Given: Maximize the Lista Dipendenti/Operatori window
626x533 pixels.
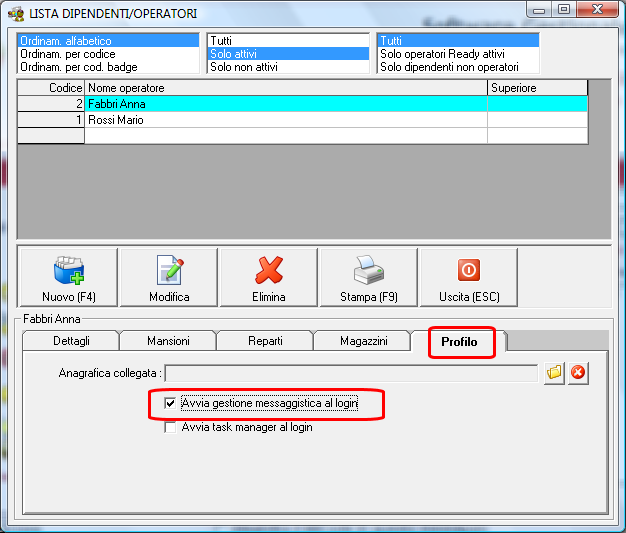Looking at the screenshot, I should (x=564, y=10).
